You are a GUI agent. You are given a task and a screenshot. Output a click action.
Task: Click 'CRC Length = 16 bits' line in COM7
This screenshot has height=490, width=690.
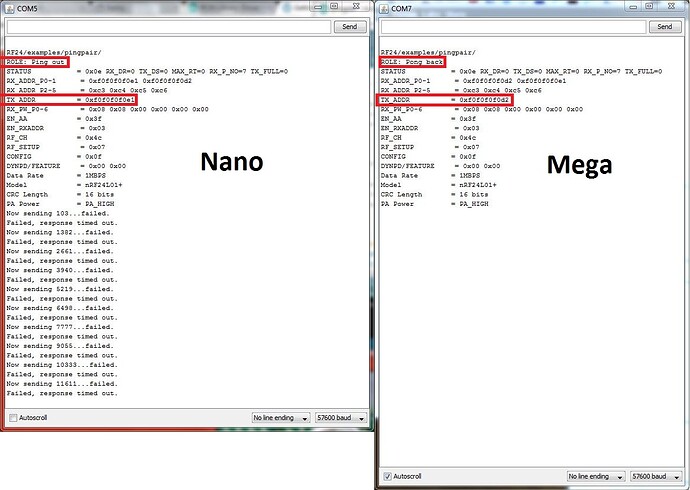pos(435,194)
